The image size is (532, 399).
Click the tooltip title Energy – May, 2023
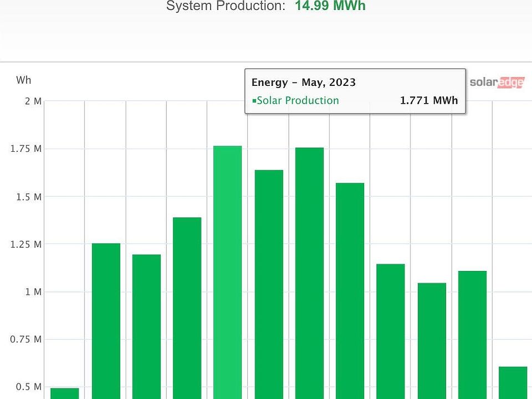point(303,83)
